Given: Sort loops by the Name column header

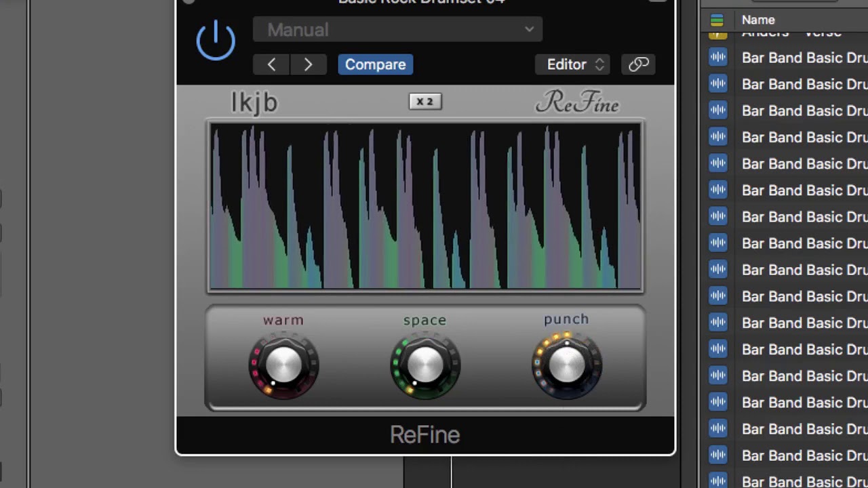Looking at the screenshot, I should tap(758, 20).
